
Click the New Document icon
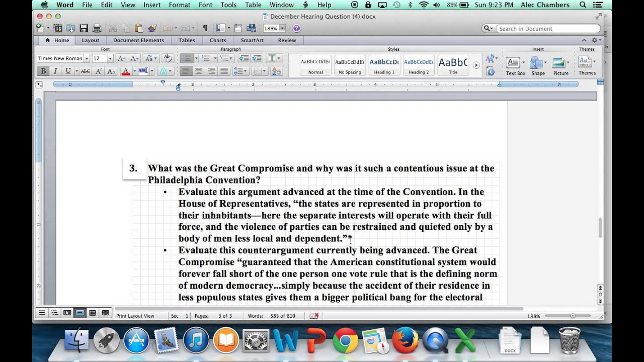coord(40,28)
